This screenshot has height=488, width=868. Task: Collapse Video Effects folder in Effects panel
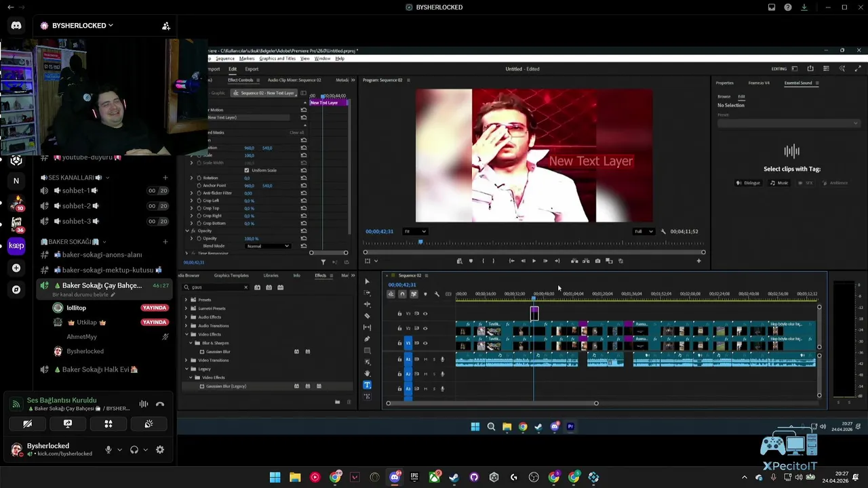tap(186, 334)
